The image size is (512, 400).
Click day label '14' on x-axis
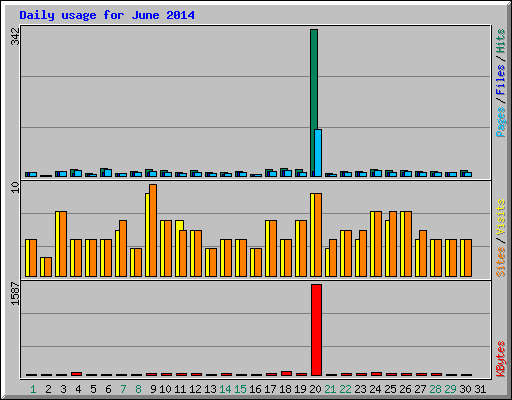(225, 389)
